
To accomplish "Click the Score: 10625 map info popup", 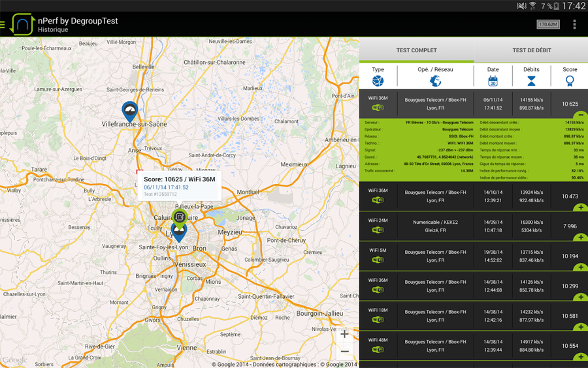I will (x=179, y=186).
